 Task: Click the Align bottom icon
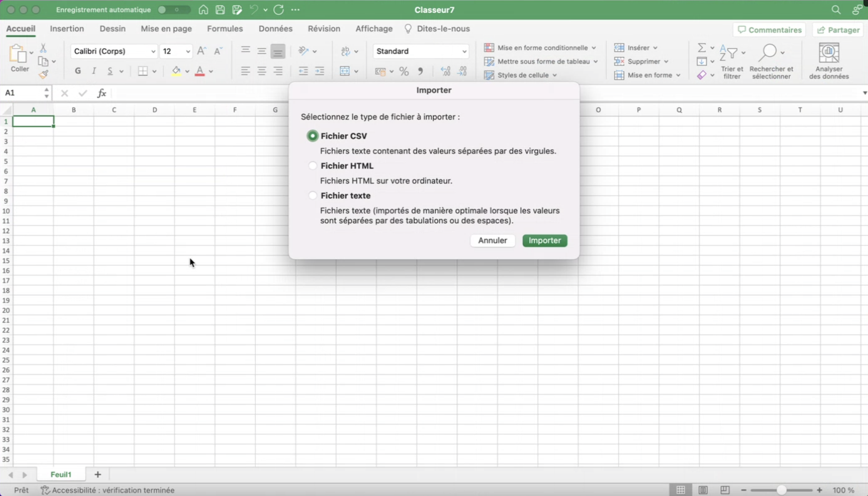coord(278,51)
